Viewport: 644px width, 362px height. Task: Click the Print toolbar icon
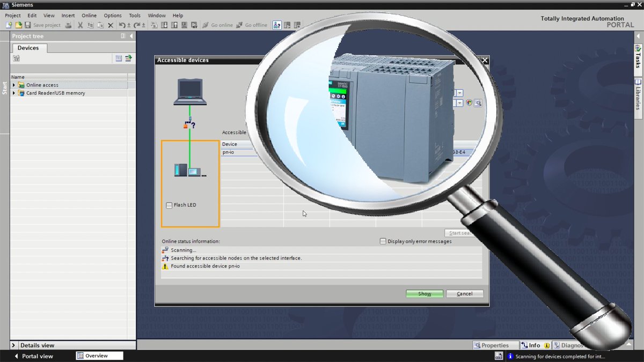tap(68, 25)
